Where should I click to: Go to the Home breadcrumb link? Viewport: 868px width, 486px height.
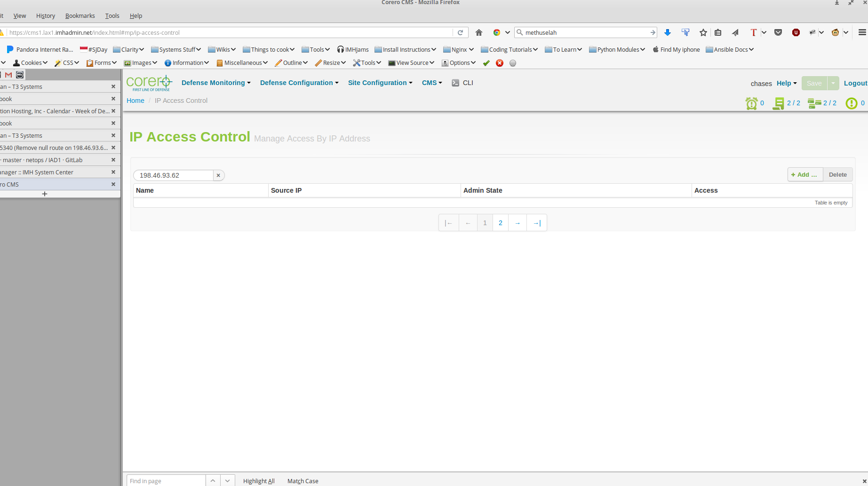pos(135,101)
